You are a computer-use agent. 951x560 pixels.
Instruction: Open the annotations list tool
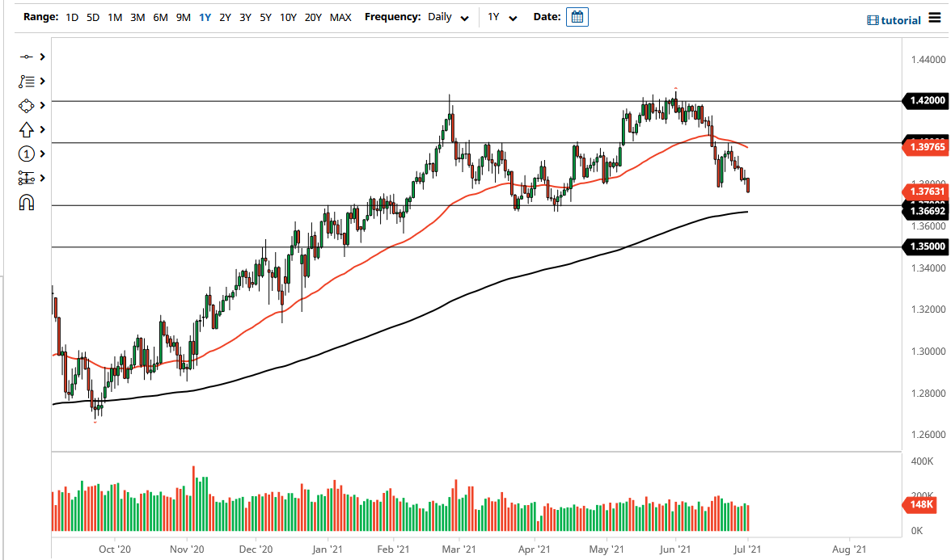26,81
